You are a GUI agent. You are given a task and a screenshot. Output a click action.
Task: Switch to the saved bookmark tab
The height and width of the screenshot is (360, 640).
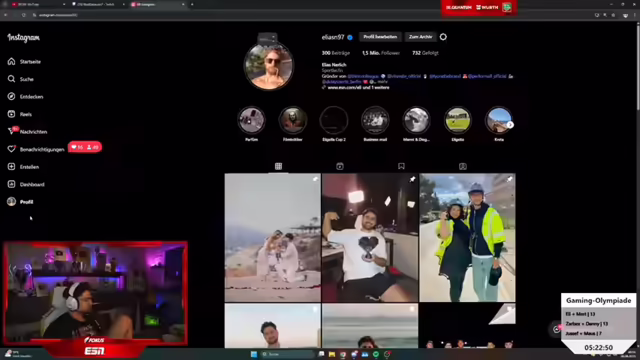pyautogui.click(x=401, y=166)
